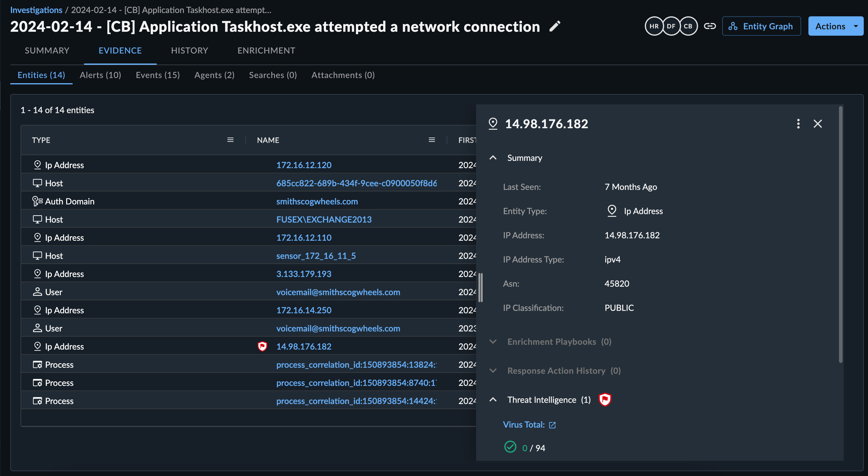Image resolution: width=868 pixels, height=476 pixels.
Task: Click the detail panel vertical scrollbar
Action: pos(840,234)
